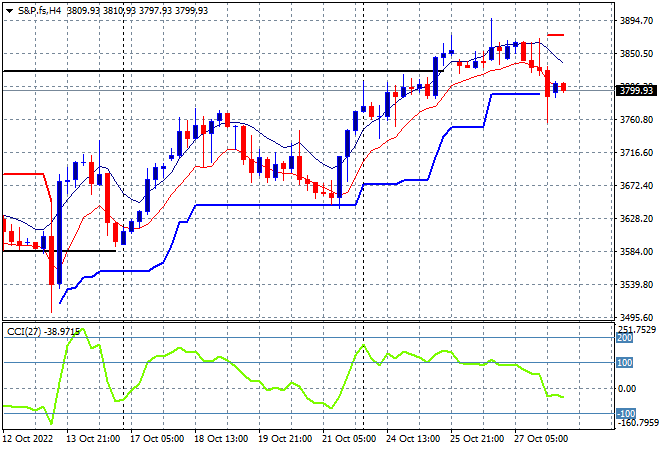
Task: Select the CCI -100 level marker
Action: click(x=625, y=414)
